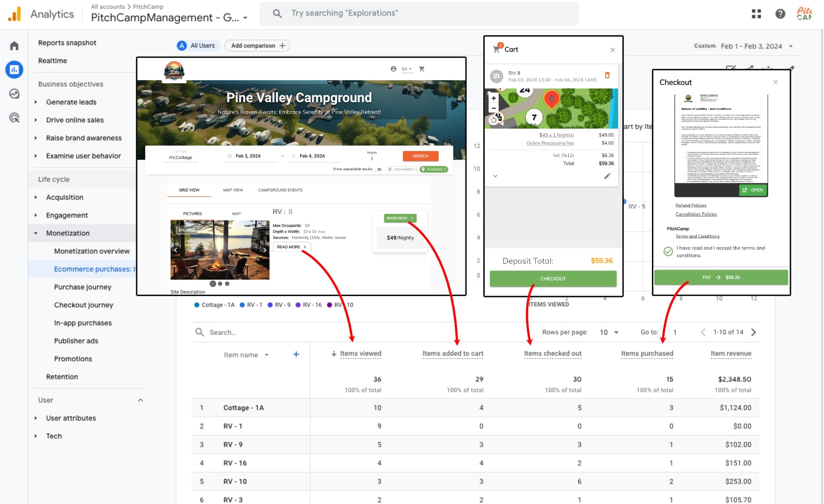Image resolution: width=824 pixels, height=504 pixels.
Task: Open the RV,Cottage lot type selector
Action: tap(181, 157)
